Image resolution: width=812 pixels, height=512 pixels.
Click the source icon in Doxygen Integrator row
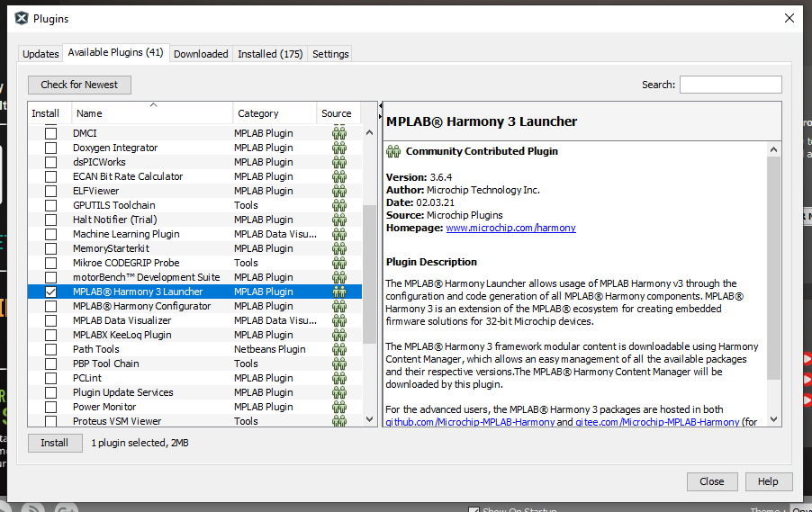(339, 148)
